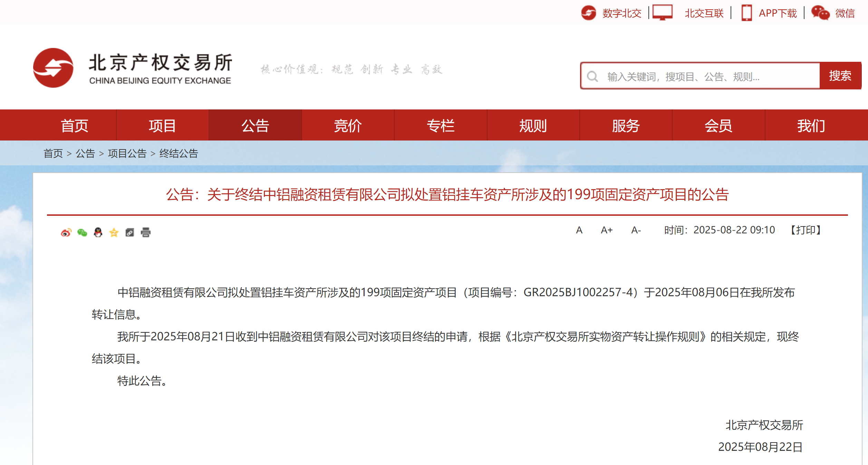Open 竞价 navigation menu
Image resolution: width=868 pixels, height=465 pixels.
tap(348, 125)
